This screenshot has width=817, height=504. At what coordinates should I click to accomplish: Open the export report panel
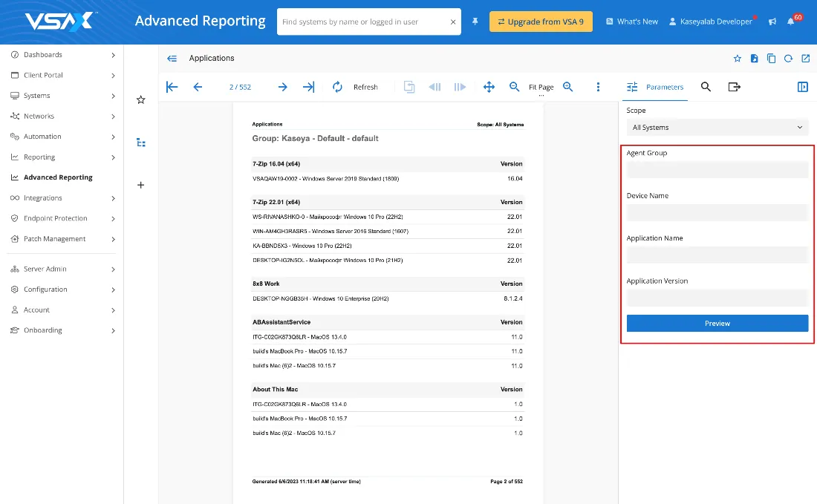(734, 87)
